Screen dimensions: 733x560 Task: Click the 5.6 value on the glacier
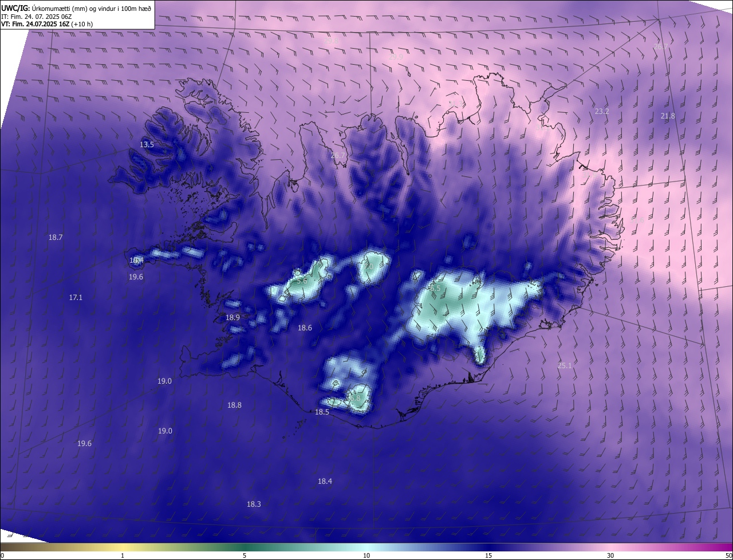click(302, 281)
